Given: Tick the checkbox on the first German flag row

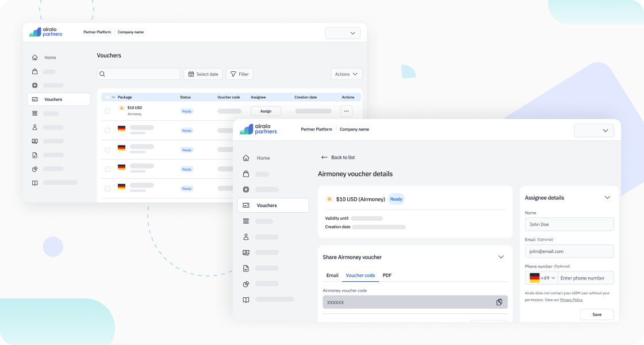Looking at the screenshot, I should [108, 131].
